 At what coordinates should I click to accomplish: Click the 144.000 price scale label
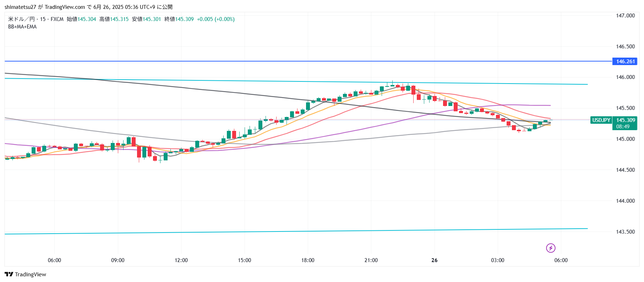click(x=625, y=201)
